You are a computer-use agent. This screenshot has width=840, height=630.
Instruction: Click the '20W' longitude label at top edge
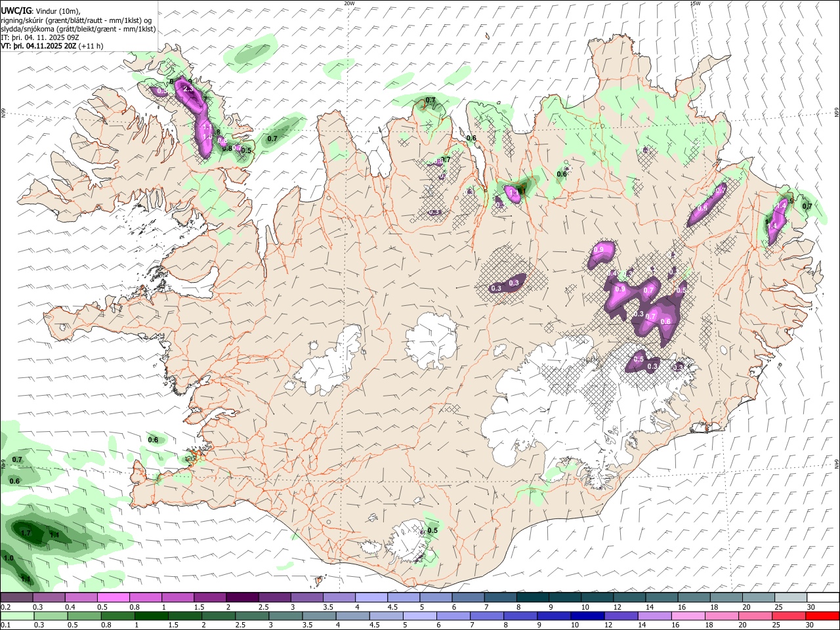349,3
